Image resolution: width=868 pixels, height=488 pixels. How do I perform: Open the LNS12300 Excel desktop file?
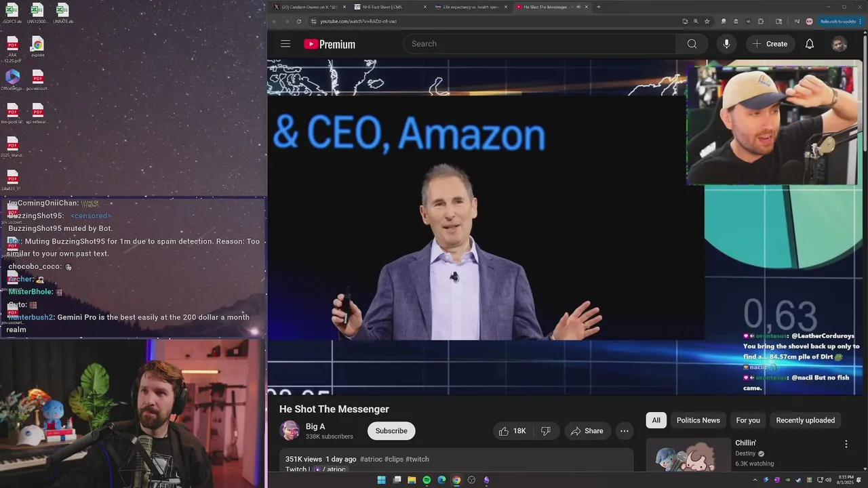37,14
